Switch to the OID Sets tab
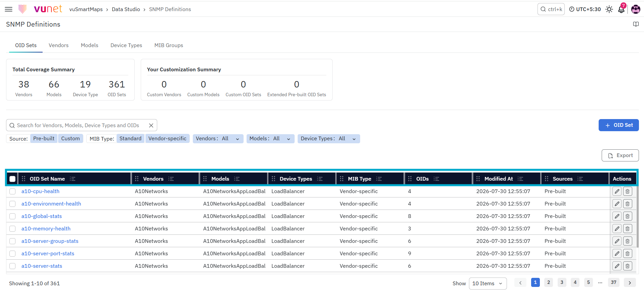The image size is (644, 296). (x=26, y=45)
